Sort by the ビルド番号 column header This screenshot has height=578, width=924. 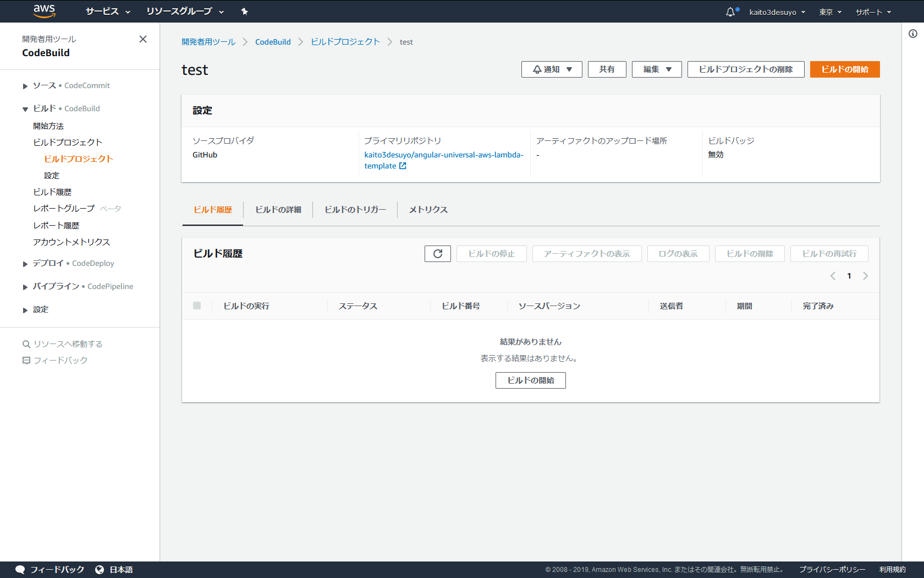pyautogui.click(x=461, y=306)
